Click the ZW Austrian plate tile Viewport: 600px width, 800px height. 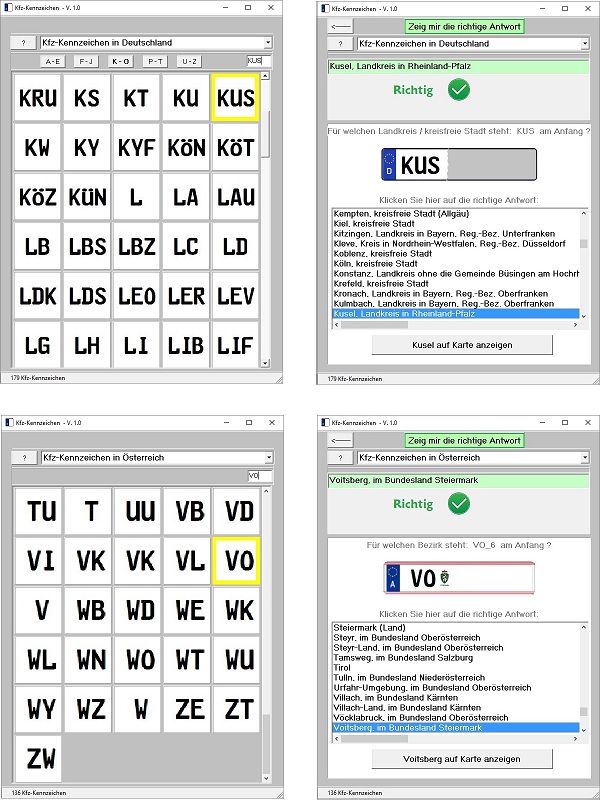[41, 758]
